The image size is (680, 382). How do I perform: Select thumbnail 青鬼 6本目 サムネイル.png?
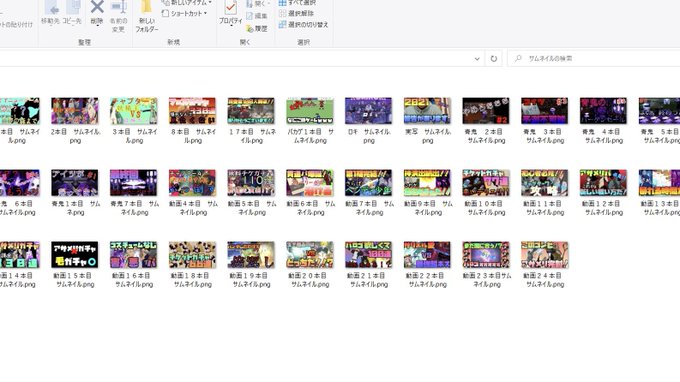20,183
